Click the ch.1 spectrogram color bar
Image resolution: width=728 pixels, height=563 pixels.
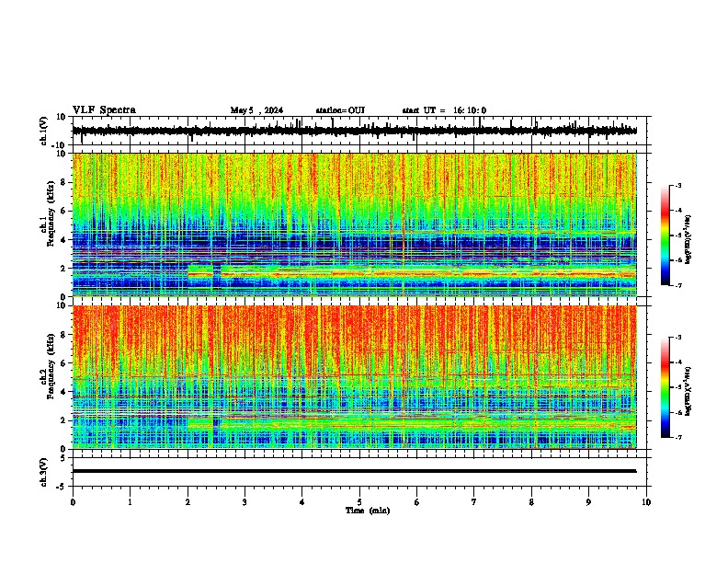665,236
